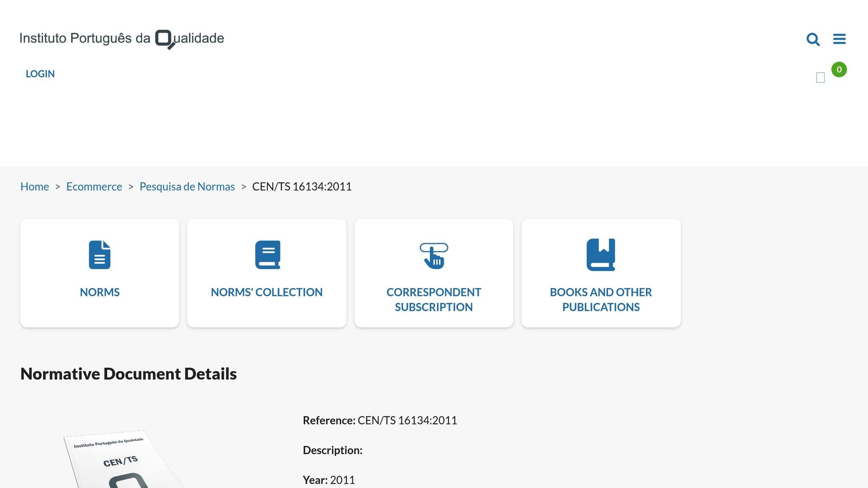The width and height of the screenshot is (868, 488).
Task: Open the NORMS' COLLECTION card label
Action: 267,292
